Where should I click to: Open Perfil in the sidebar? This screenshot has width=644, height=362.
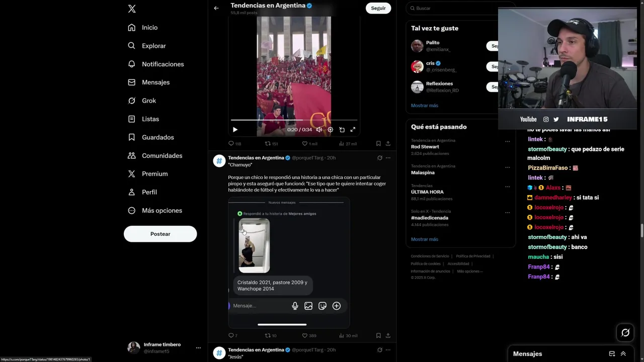click(142, 192)
